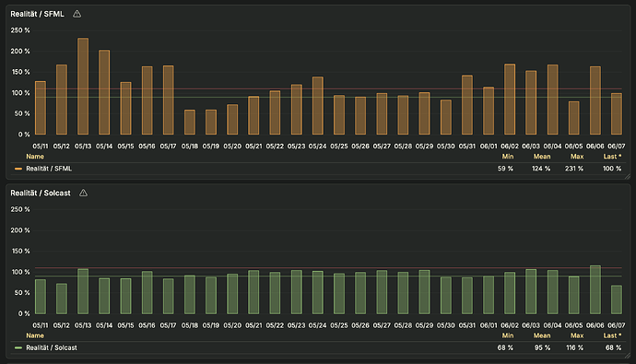Screen dimensions: 636x364
Task: Sort Solcast legend by Max column
Action: [x=577, y=335]
